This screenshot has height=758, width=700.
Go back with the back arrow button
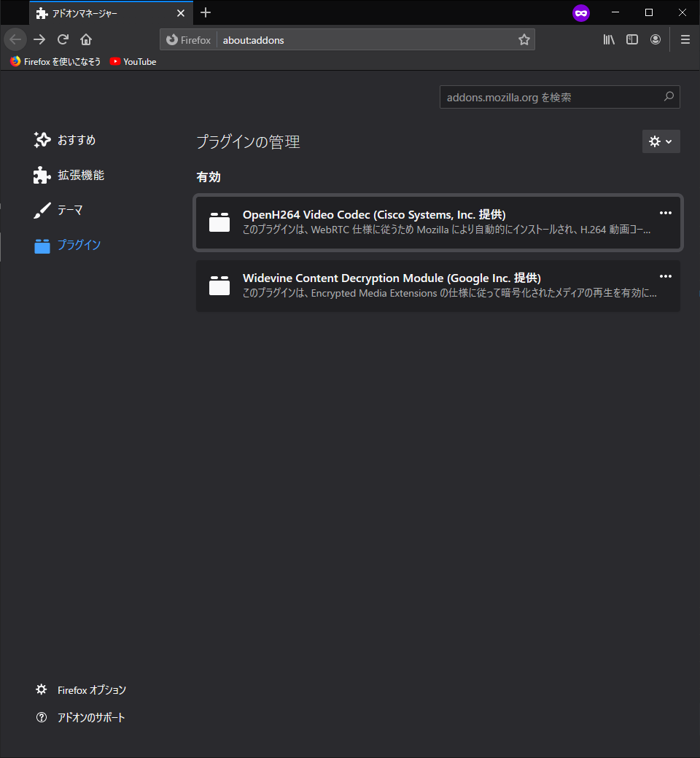point(15,39)
